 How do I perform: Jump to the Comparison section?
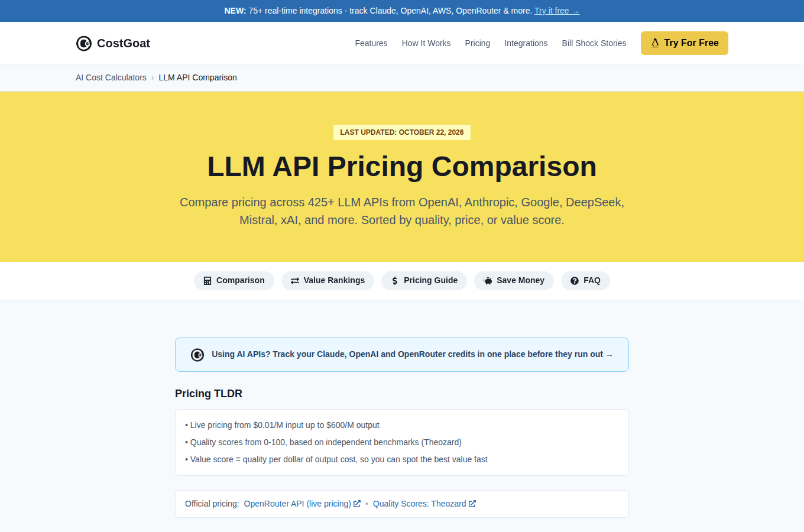point(234,281)
